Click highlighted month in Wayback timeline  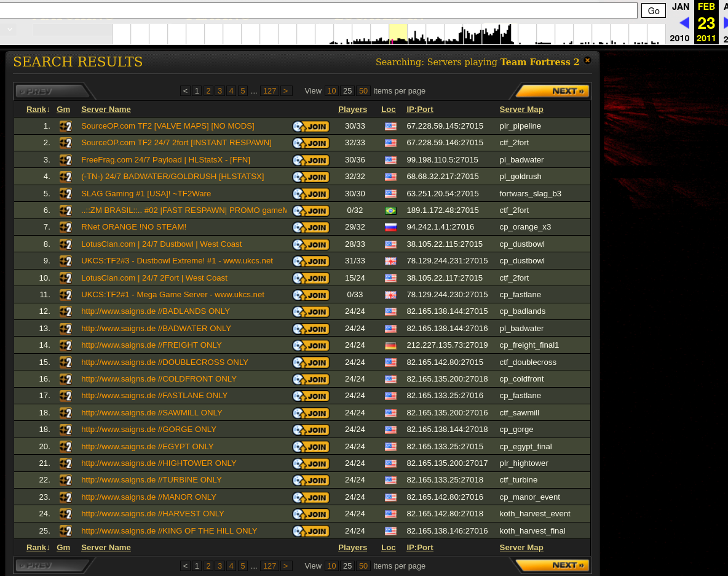398,34
